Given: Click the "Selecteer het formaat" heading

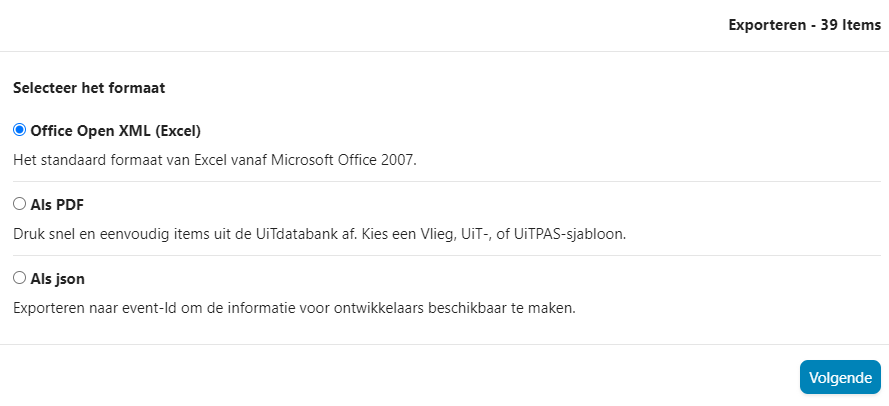Looking at the screenshot, I should click(x=89, y=87).
